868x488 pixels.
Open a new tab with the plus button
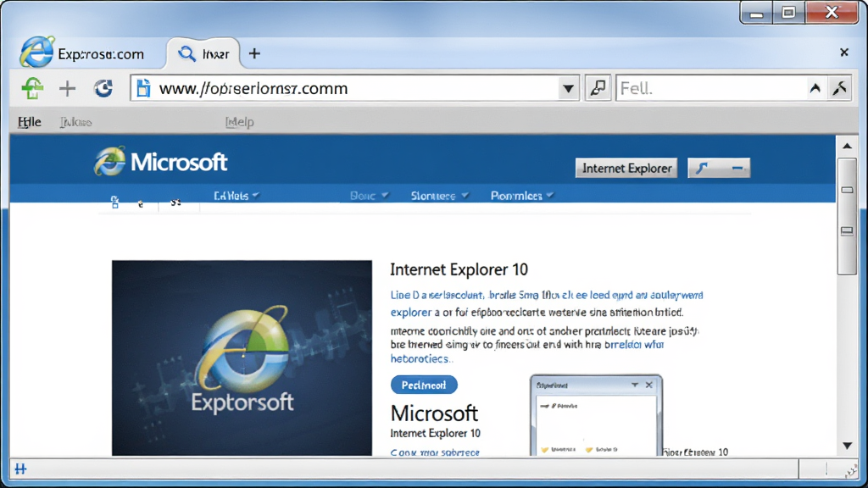point(254,53)
